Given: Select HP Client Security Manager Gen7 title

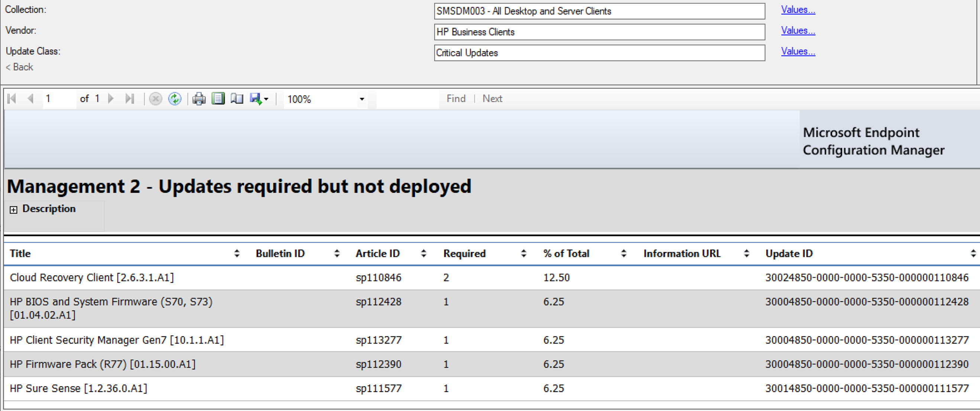Looking at the screenshot, I should (x=117, y=340).
